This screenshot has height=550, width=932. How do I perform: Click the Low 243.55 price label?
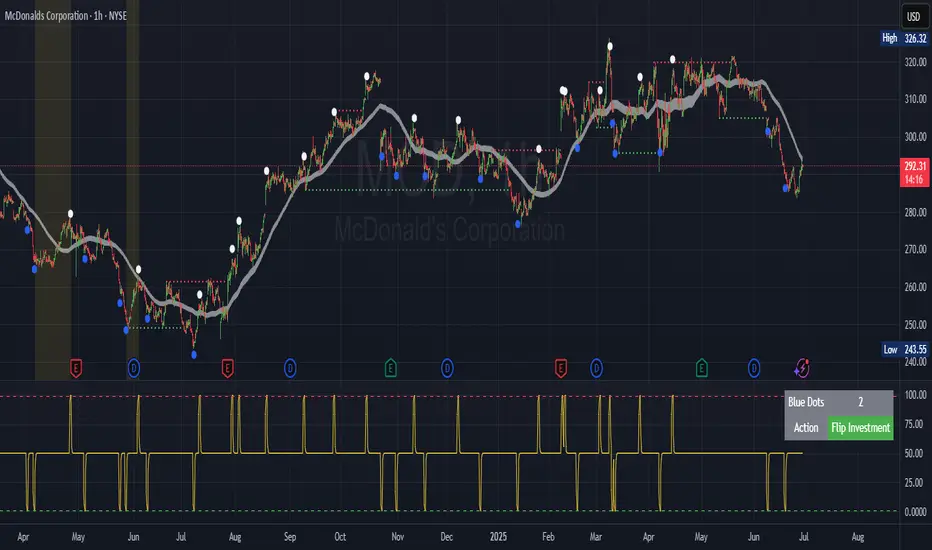point(905,349)
